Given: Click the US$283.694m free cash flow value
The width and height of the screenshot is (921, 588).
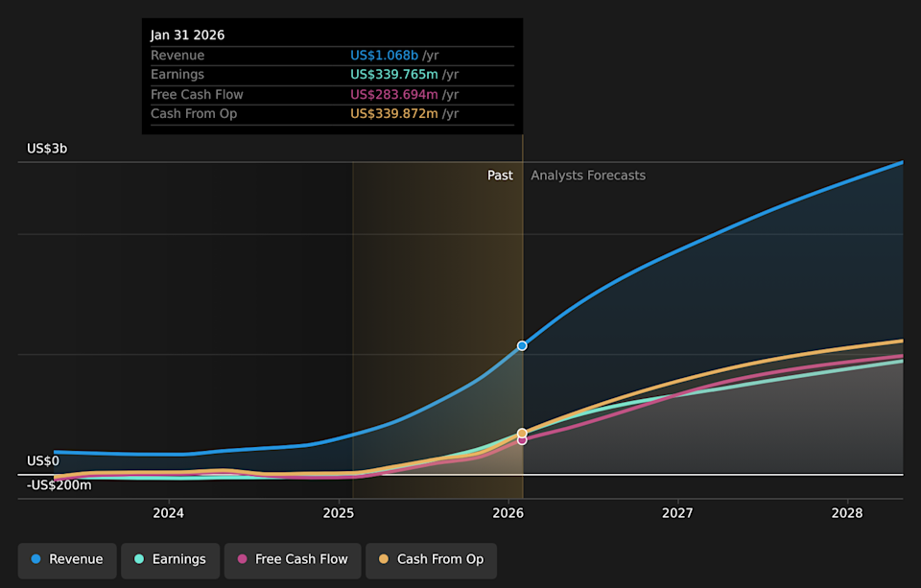Looking at the screenshot, I should (x=393, y=94).
